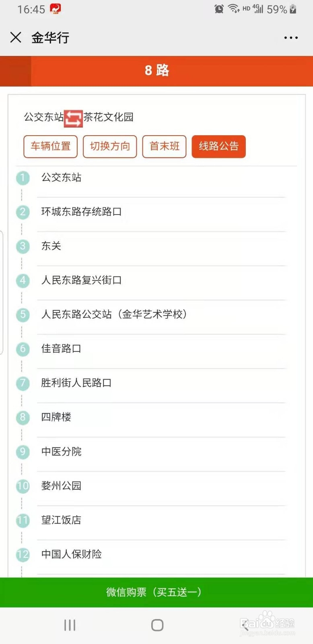Show 首末班 first and last bus times
The image size is (313, 644).
tap(164, 147)
